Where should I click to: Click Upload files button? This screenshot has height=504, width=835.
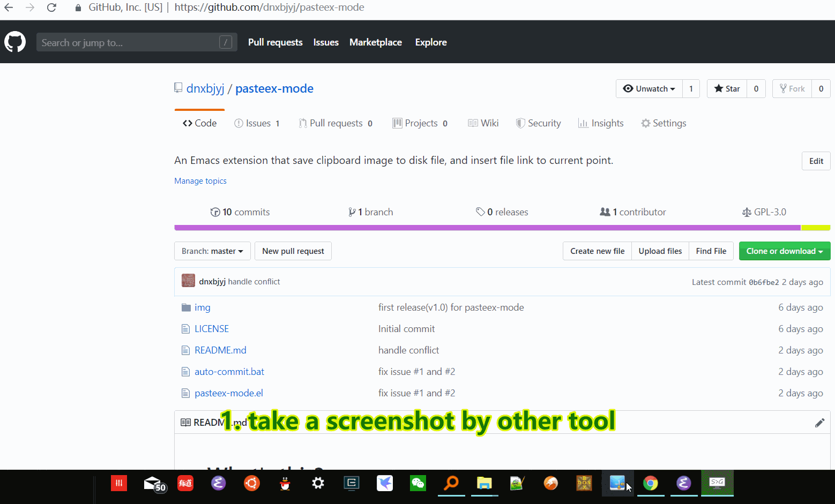click(660, 251)
